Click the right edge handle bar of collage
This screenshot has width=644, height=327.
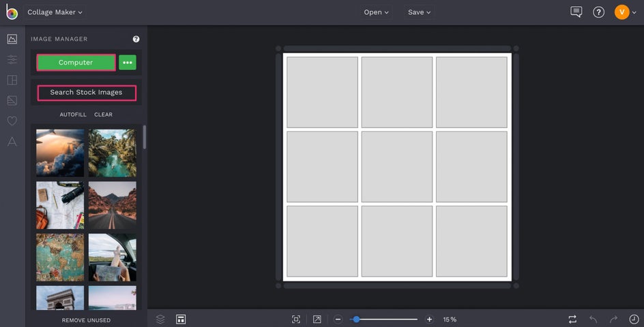(x=516, y=167)
